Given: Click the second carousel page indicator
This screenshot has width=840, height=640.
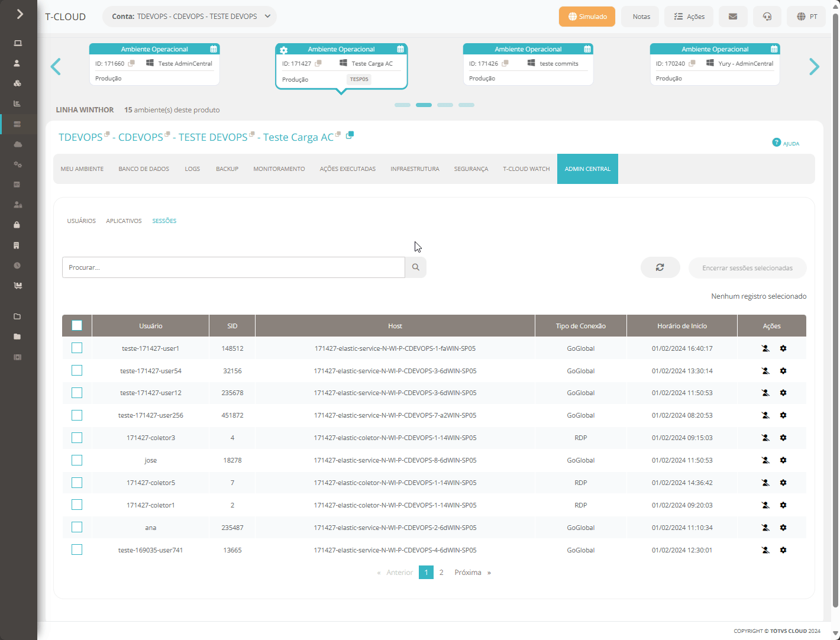Looking at the screenshot, I should tap(424, 105).
